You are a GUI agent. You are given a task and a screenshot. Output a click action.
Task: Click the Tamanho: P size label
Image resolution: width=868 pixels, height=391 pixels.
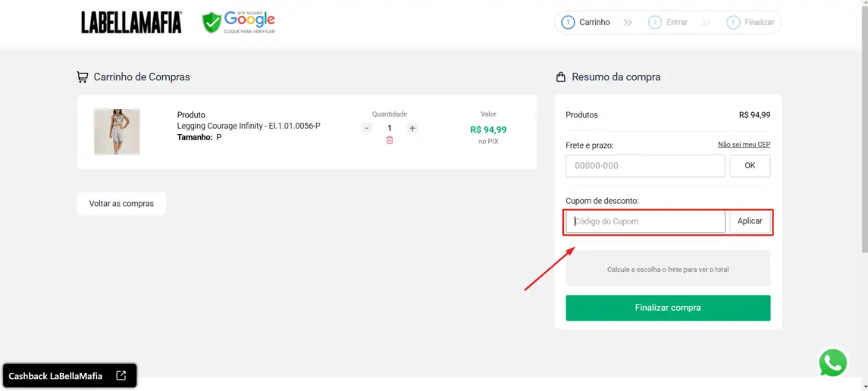tap(199, 137)
